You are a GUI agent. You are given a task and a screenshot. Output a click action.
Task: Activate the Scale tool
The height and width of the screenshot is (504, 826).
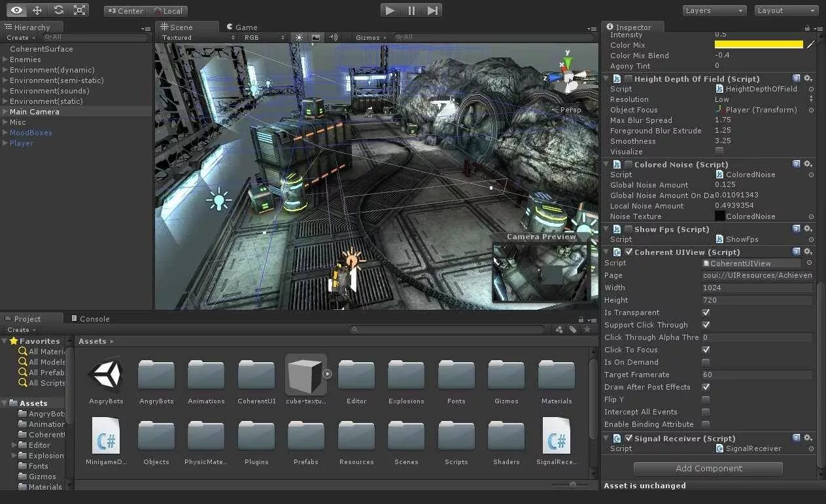[x=80, y=10]
